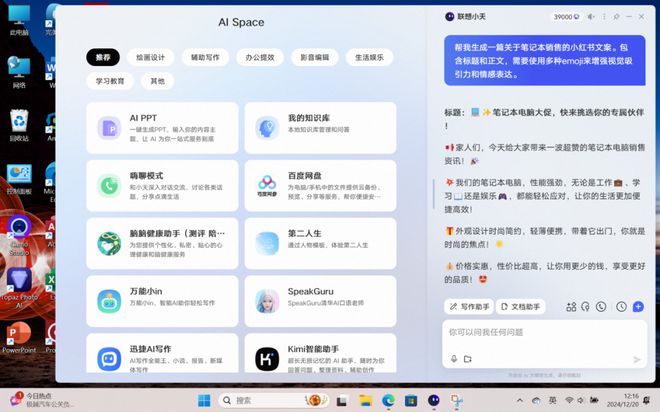Open the three-dot more options menu
Viewport: 660px width, 412px height.
(604, 17)
